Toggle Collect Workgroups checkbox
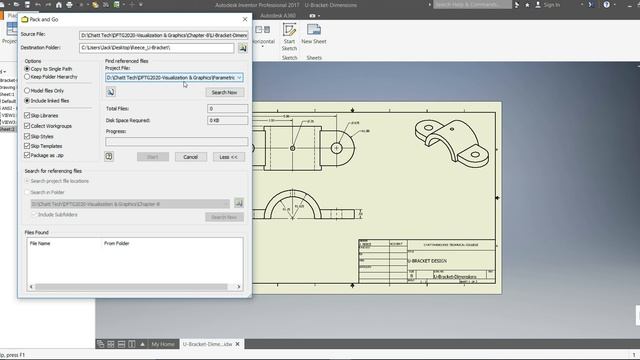 click(x=27, y=126)
